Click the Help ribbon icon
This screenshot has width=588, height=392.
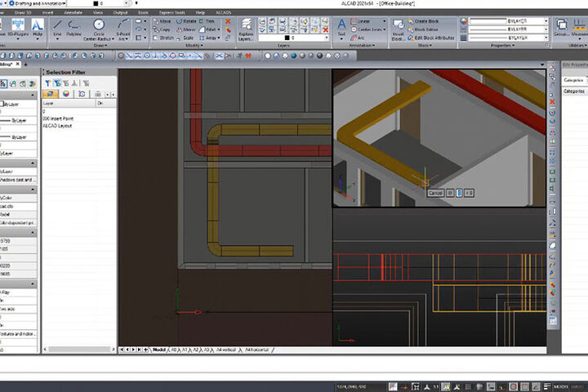37,28
